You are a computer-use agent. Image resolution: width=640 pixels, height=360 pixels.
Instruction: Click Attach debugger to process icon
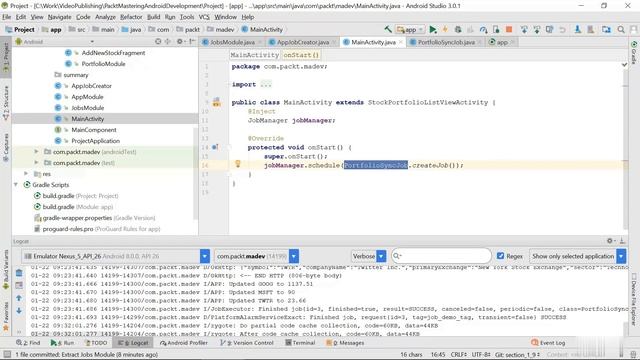[x=496, y=29]
